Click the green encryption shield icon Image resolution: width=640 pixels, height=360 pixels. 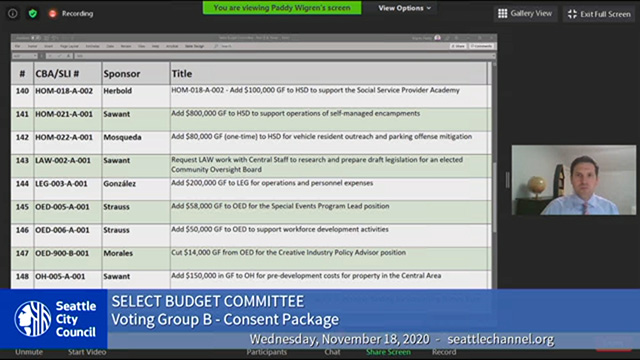click(33, 13)
